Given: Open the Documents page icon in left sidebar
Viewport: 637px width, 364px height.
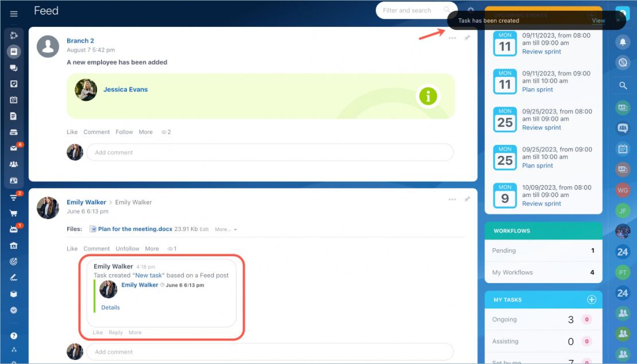Looking at the screenshot, I should pyautogui.click(x=13, y=116).
